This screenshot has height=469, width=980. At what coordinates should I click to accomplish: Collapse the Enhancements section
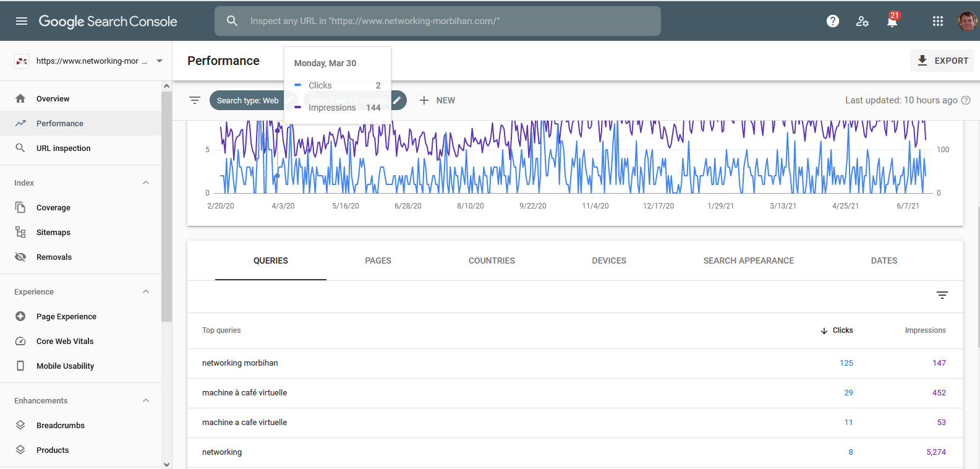point(146,400)
